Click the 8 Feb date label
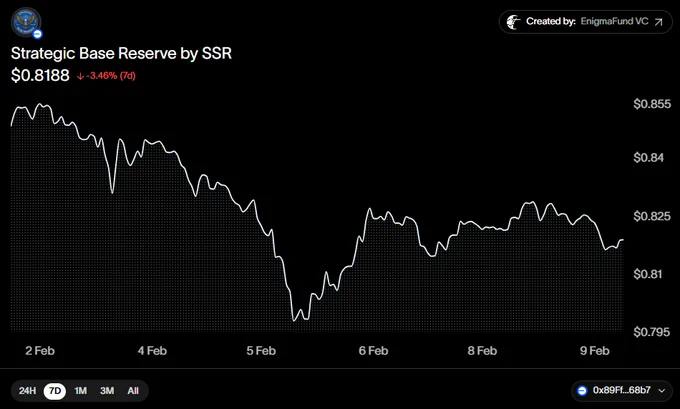Screen dimensions: 680x409 (482, 351)
